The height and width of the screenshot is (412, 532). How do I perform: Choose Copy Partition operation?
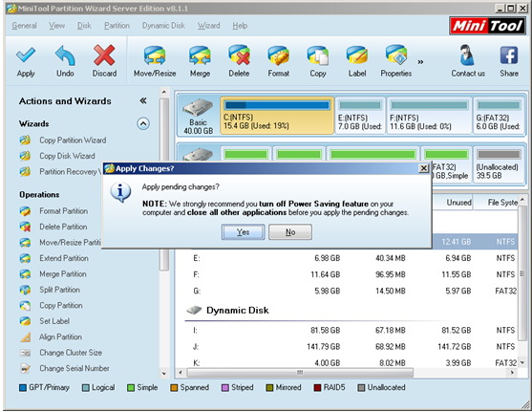tap(61, 305)
